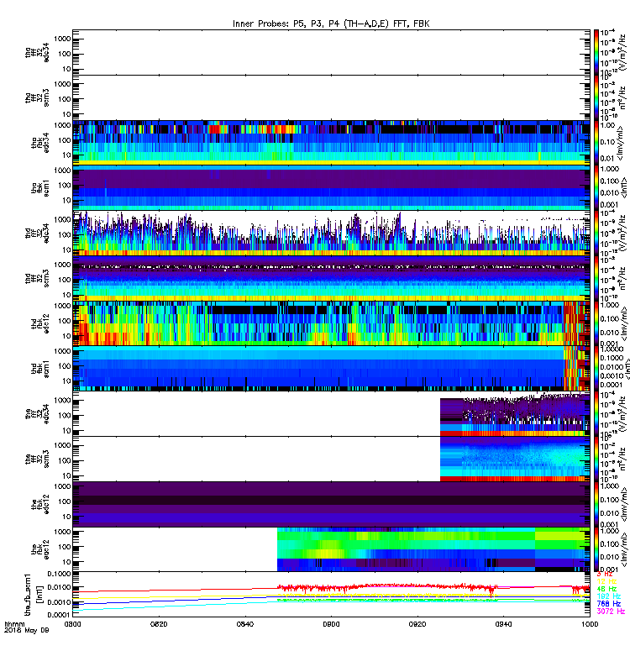Click the 'tha fbk scm1' panel label
Viewport: 630px width, 672px height.
pyautogui.click(x=39, y=188)
